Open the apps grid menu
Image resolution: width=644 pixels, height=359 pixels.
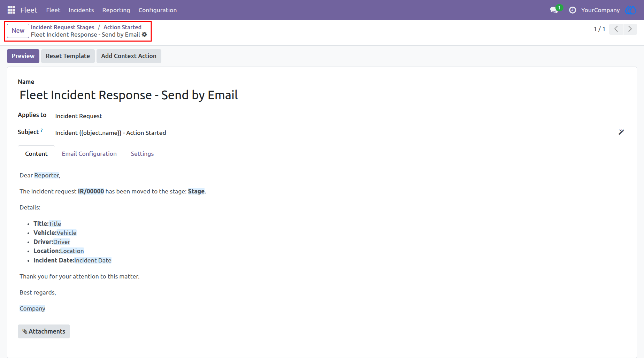pyautogui.click(x=11, y=10)
